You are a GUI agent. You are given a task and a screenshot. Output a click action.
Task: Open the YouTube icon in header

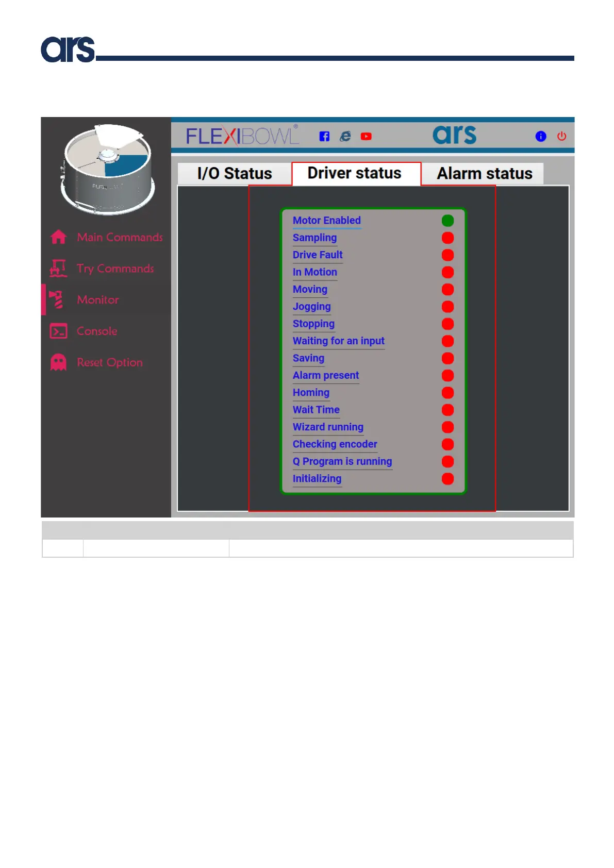pyautogui.click(x=366, y=136)
